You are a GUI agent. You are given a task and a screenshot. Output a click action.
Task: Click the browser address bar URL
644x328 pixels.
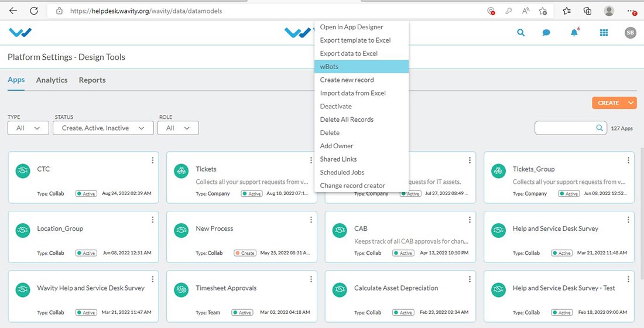click(146, 11)
